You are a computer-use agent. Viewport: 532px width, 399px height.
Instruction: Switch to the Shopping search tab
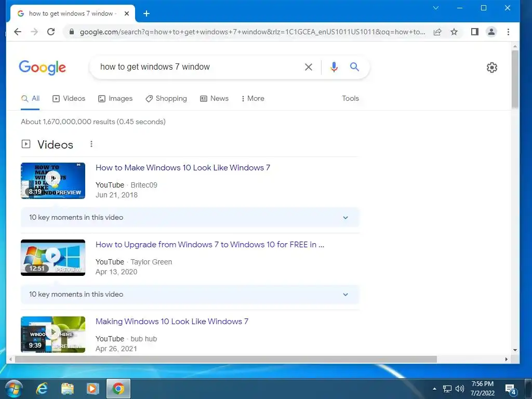(166, 98)
